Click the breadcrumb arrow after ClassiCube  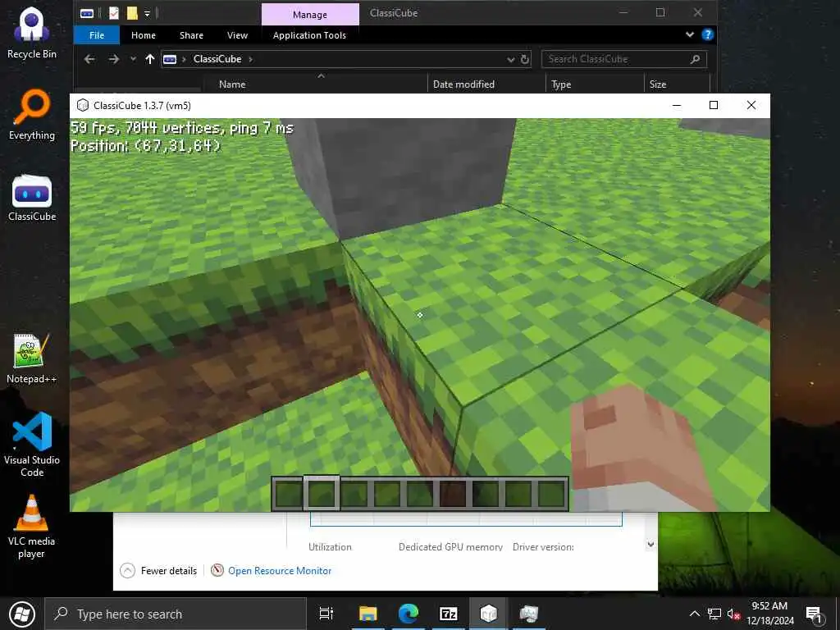coord(250,59)
